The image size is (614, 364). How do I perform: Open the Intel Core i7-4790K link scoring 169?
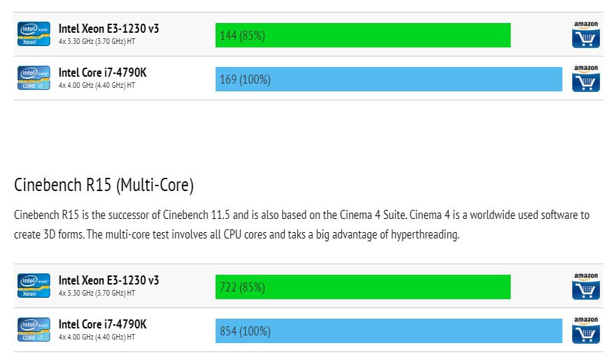103,73
